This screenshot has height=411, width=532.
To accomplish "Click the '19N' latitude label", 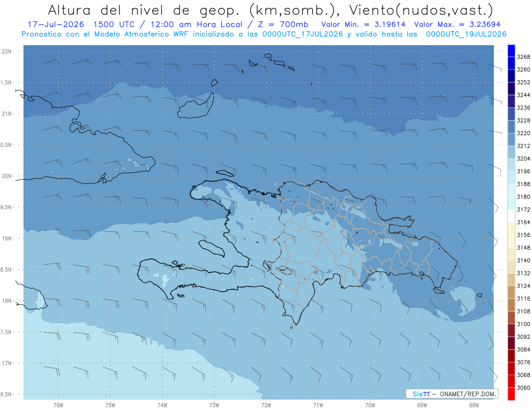I will [x=7, y=238].
